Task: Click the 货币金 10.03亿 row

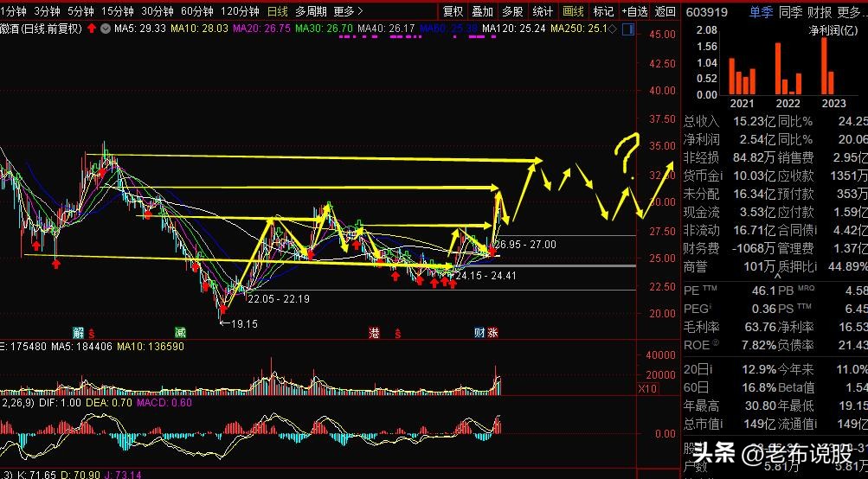Action: click(x=730, y=176)
